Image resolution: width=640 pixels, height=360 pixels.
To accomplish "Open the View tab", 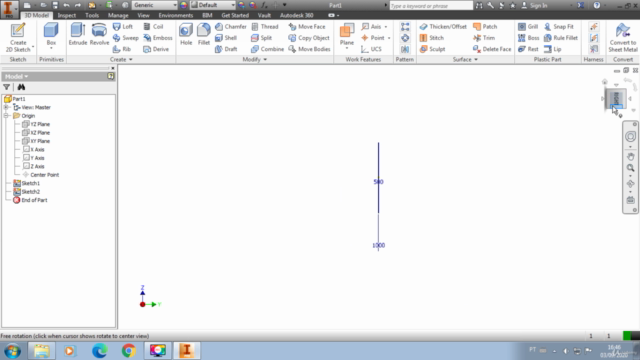I will click(x=143, y=15).
